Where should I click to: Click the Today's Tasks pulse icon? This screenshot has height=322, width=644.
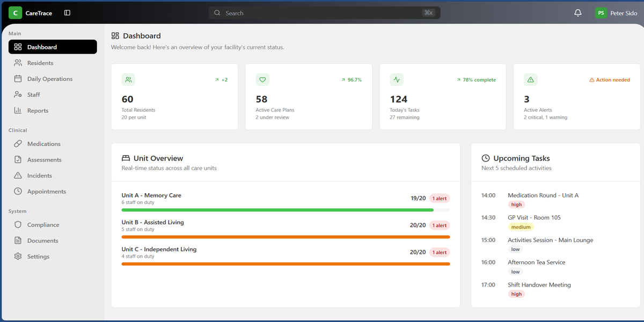coord(397,79)
